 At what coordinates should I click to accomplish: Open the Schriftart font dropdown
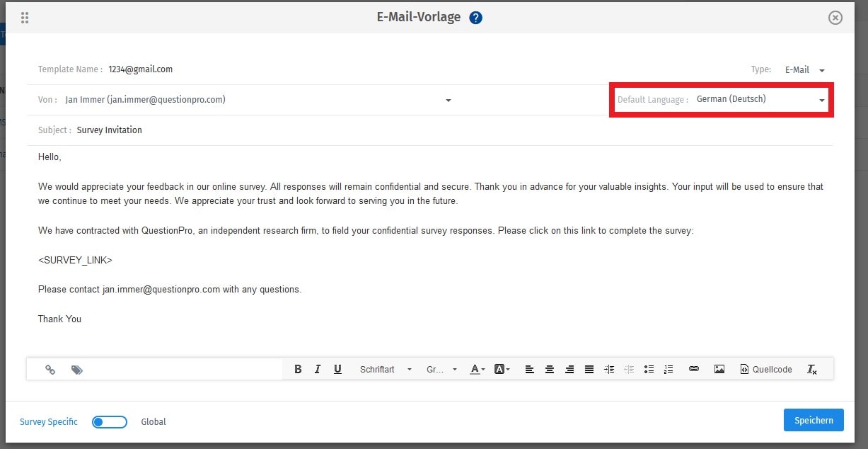386,368
